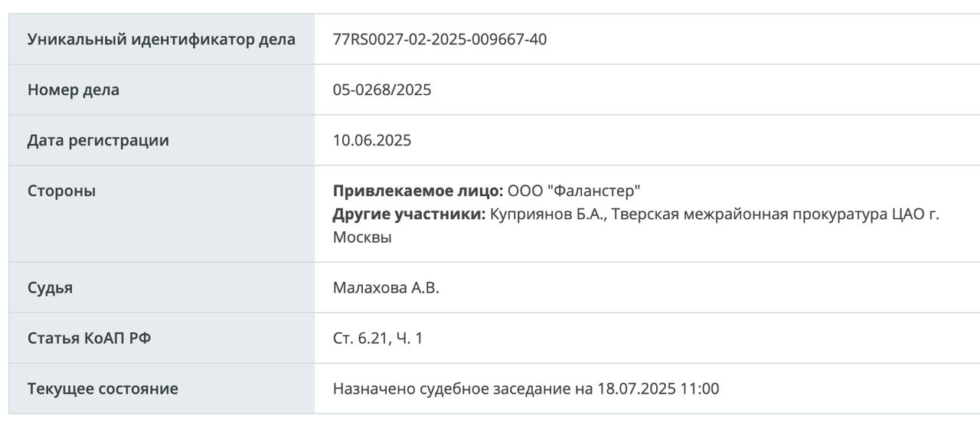
Task: Click the registration date 10.06.2025
Action: 372,140
